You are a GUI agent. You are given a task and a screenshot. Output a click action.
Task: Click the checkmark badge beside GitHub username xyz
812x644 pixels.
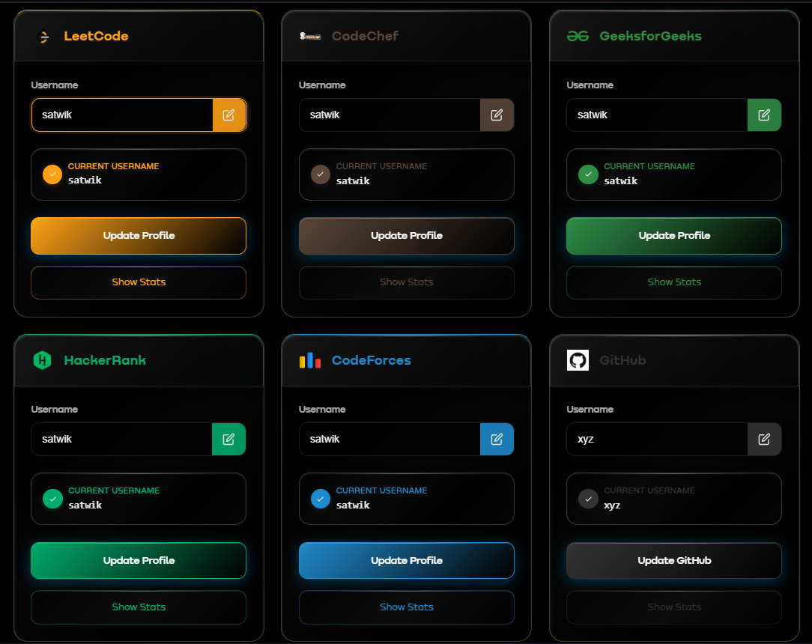click(x=588, y=499)
